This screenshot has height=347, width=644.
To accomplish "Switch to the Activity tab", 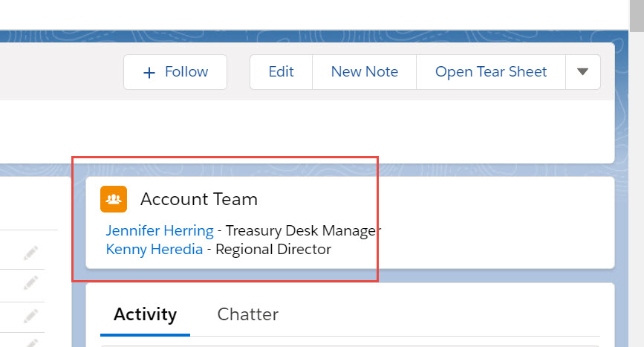I will point(145,314).
